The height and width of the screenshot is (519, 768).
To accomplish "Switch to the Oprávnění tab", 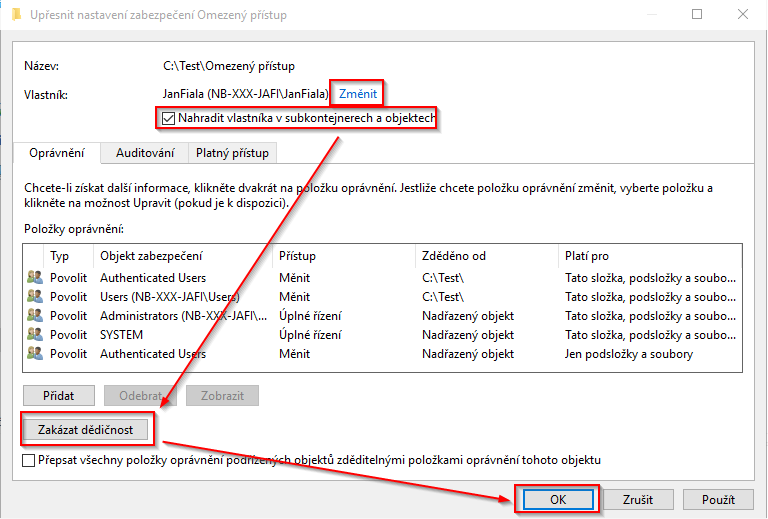I will click(57, 153).
